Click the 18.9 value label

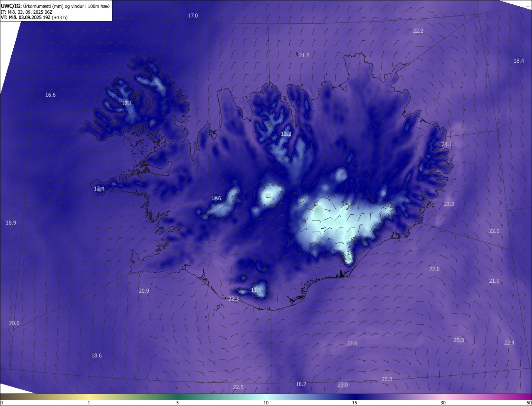[x=11, y=223]
